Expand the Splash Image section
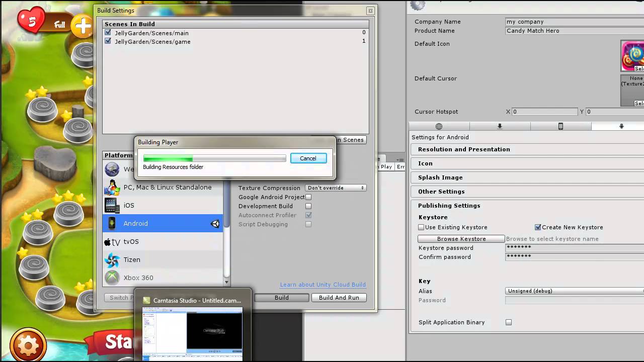Viewport: 644px width, 362px height. tap(527, 177)
